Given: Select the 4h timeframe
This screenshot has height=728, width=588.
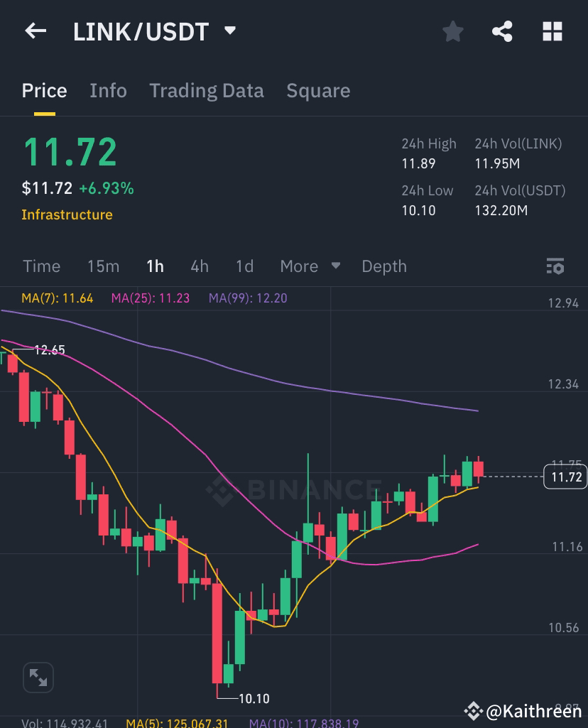Looking at the screenshot, I should pyautogui.click(x=200, y=266).
